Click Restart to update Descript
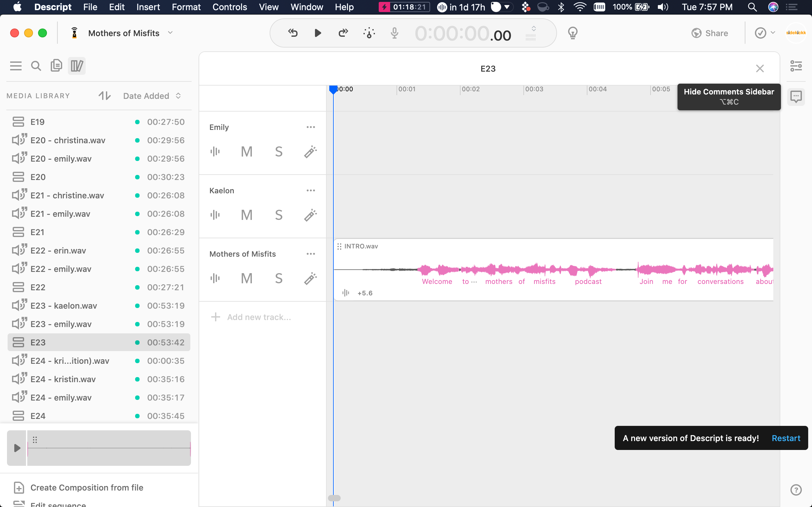 click(x=786, y=438)
